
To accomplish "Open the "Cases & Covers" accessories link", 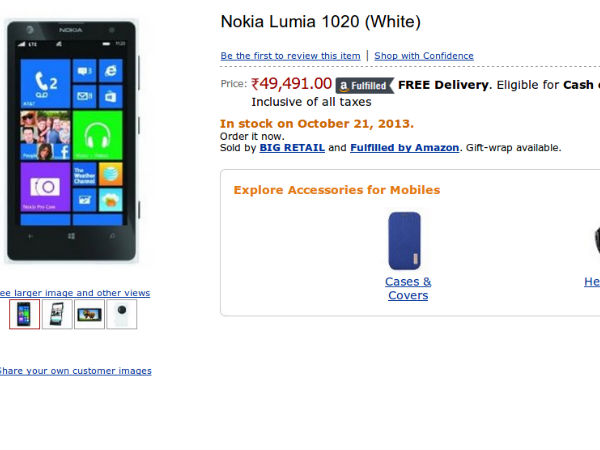I will [x=408, y=288].
